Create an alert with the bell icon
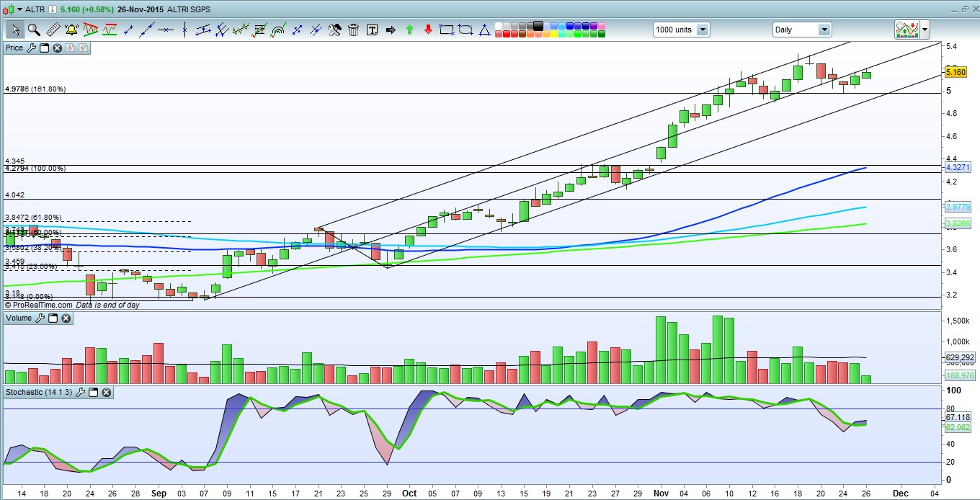Screen dimensions: 980x500 pos(72,30)
